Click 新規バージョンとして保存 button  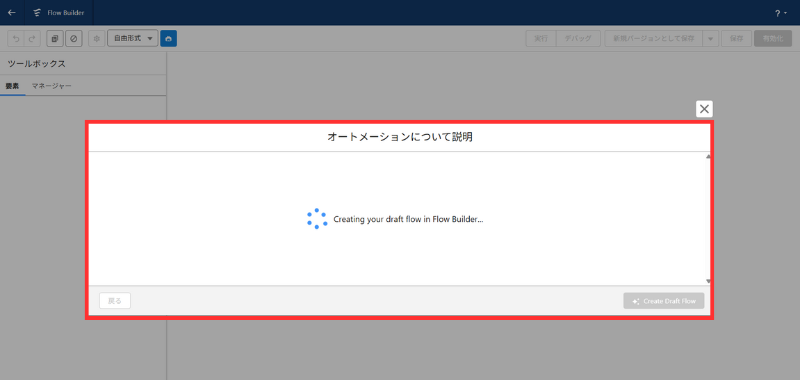click(654, 39)
